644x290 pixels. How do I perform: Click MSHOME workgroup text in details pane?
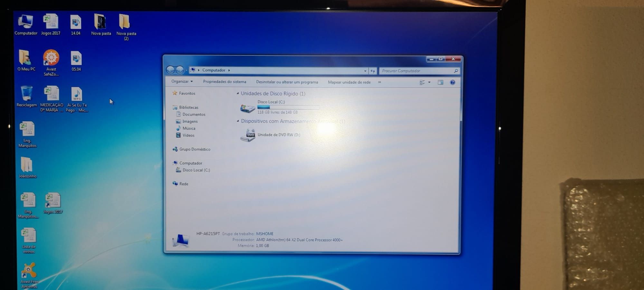click(x=265, y=234)
